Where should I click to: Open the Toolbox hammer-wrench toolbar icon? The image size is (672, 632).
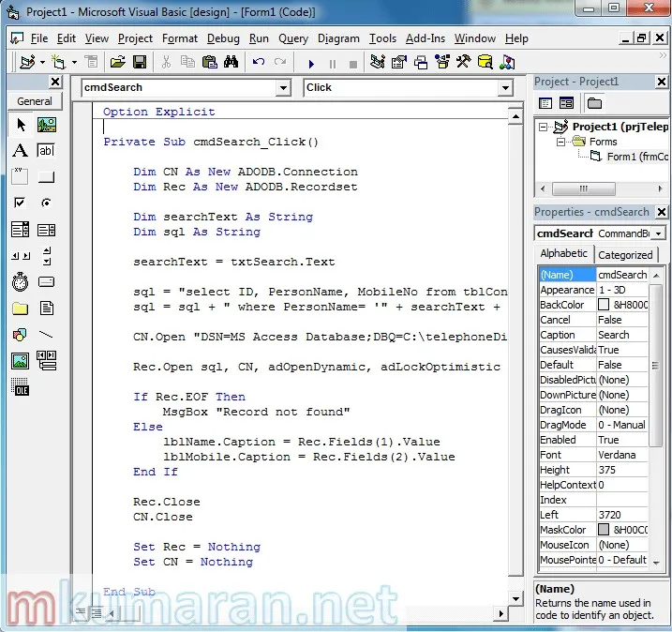[x=463, y=62]
